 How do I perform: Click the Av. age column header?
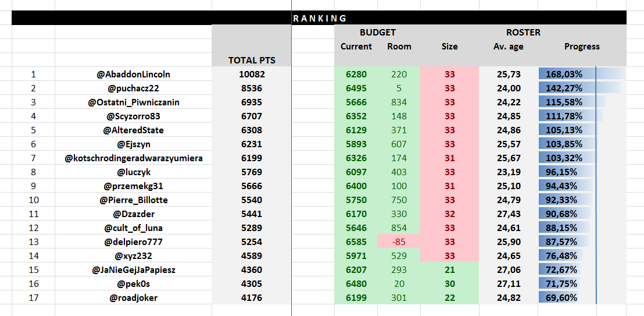click(509, 47)
